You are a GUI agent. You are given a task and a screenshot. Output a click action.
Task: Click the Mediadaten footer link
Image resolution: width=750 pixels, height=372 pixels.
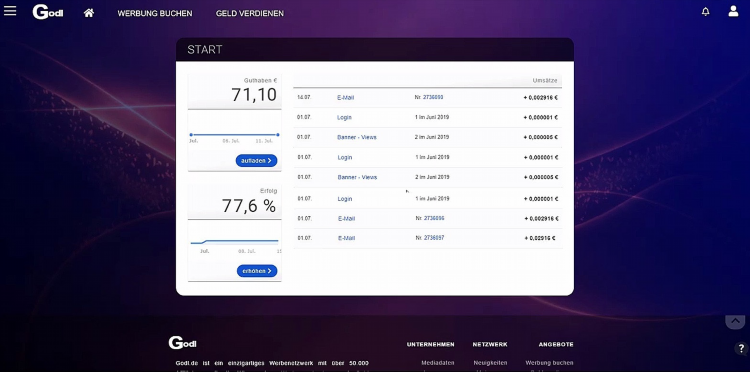point(438,363)
